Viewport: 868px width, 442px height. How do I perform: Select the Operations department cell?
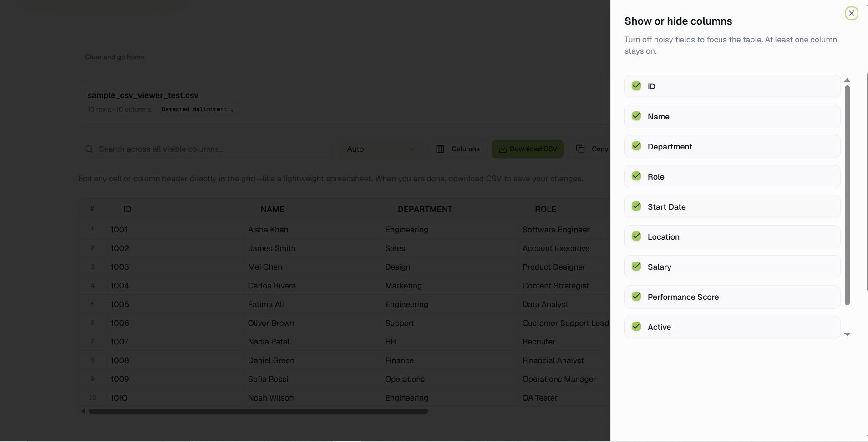pyautogui.click(x=449, y=379)
